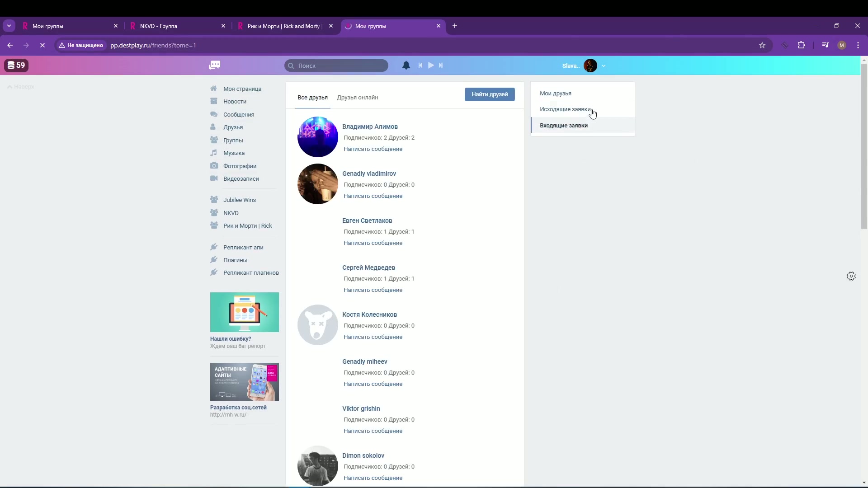This screenshot has height=488, width=868.
Task: Click the Найти друзей button
Action: coord(490,94)
